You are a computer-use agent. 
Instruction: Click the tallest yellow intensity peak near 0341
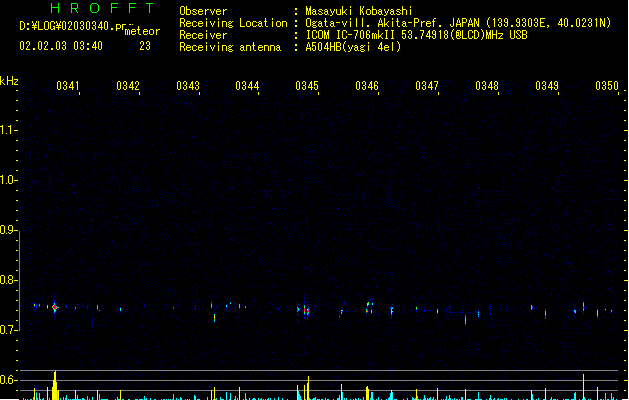pyautogui.click(x=55, y=385)
